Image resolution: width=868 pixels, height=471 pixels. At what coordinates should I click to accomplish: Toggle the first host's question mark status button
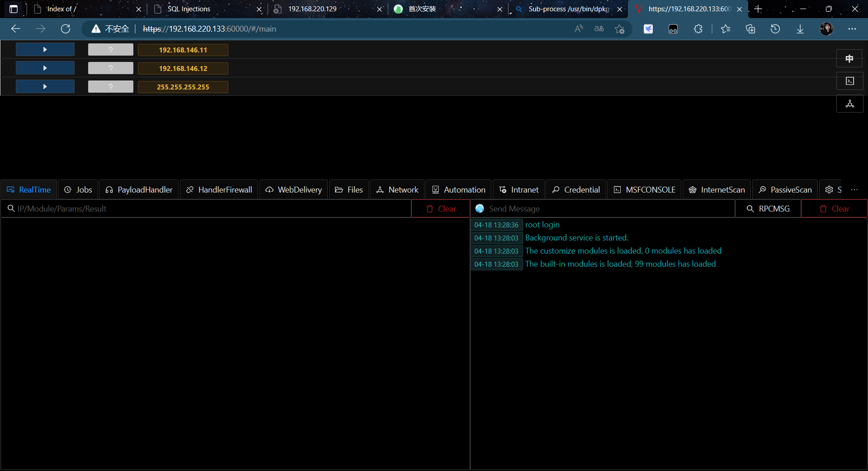tap(110, 50)
